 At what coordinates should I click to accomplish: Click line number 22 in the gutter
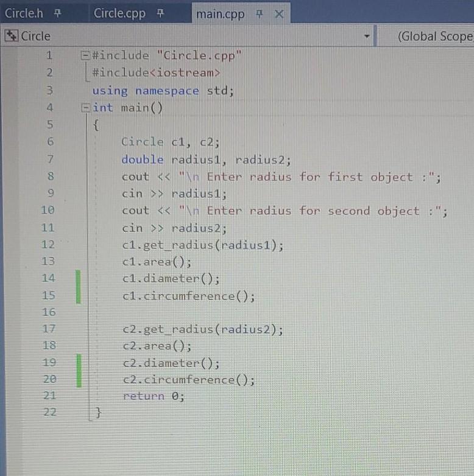(50, 412)
